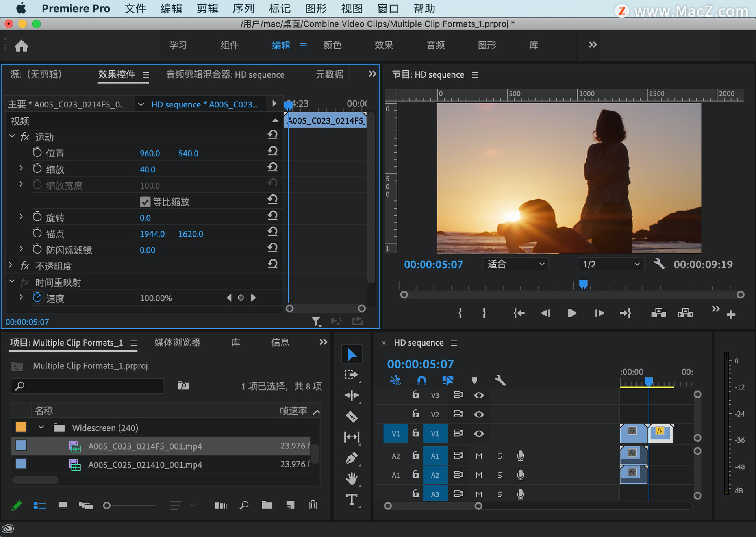The width and height of the screenshot is (756, 537).
Task: Select the Type tool
Action: coord(352,500)
